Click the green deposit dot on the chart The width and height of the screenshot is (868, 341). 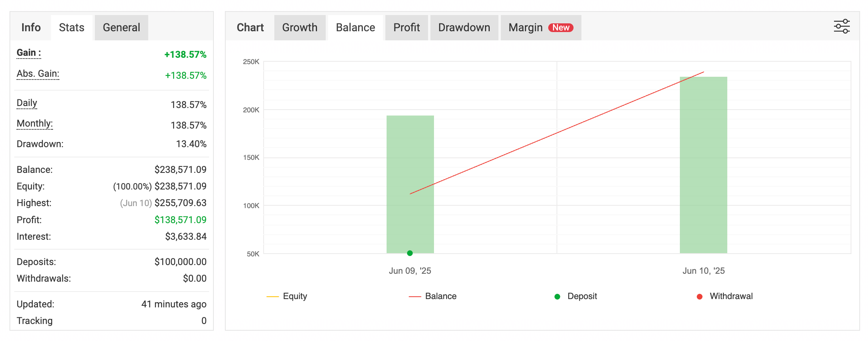(410, 253)
